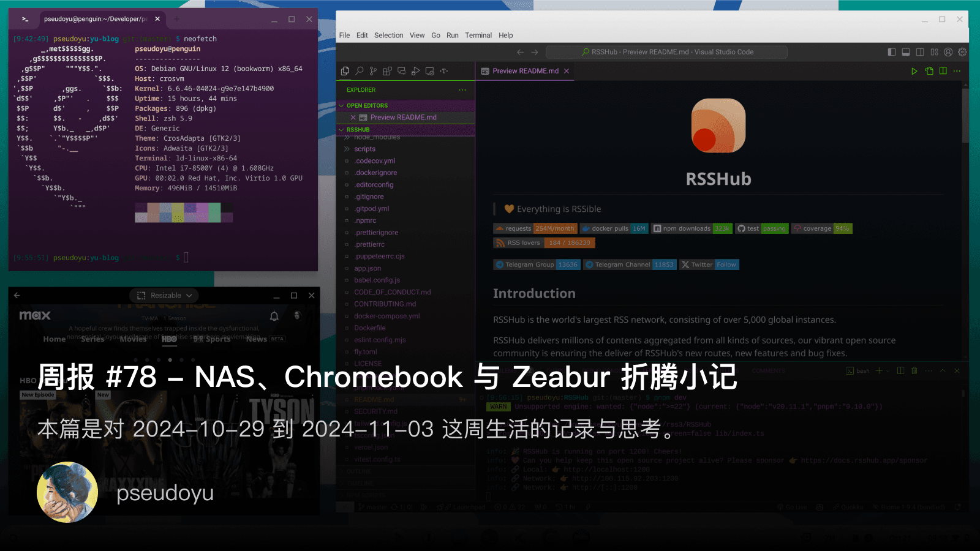The image size is (980, 551).
Task: Open the Manage gear in VS Code title bar
Action: click(962, 52)
